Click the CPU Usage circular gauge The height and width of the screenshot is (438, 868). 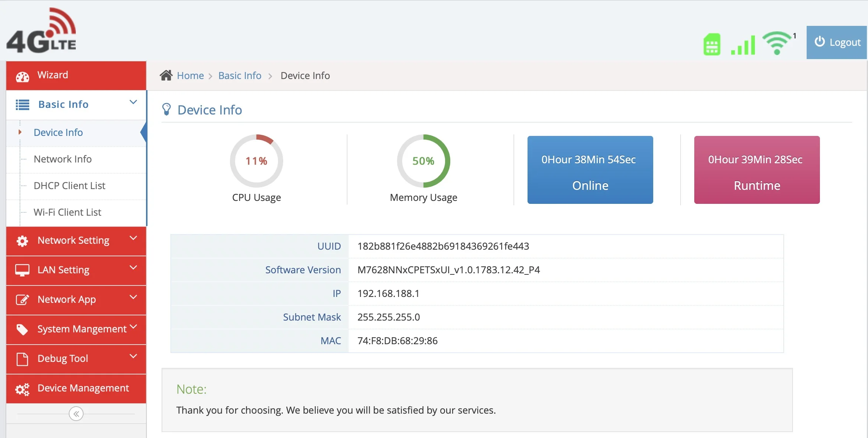256,161
